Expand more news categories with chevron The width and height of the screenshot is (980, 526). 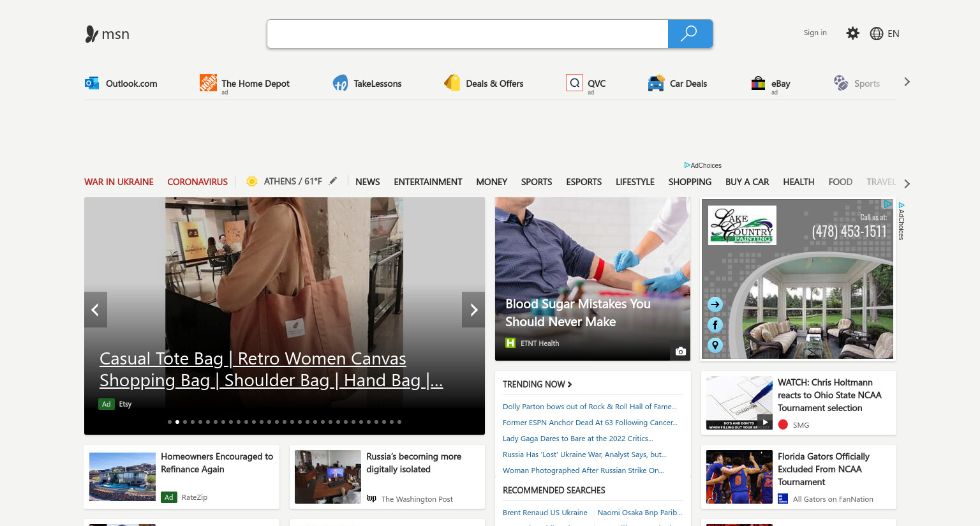[907, 184]
